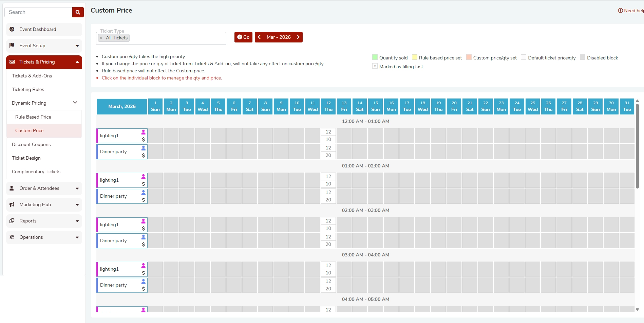Image resolution: width=644 pixels, height=323 pixels.
Task: Expand the Reports menu
Action: (x=77, y=221)
